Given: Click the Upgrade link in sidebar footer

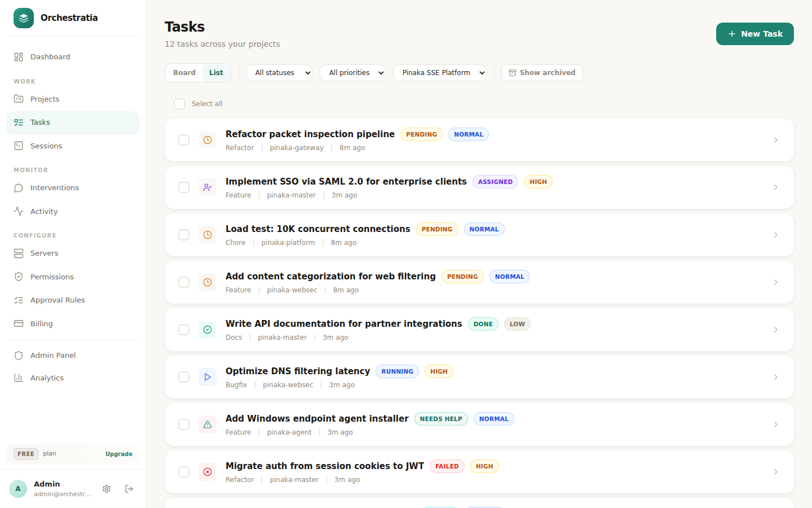Looking at the screenshot, I should pyautogui.click(x=118, y=454).
